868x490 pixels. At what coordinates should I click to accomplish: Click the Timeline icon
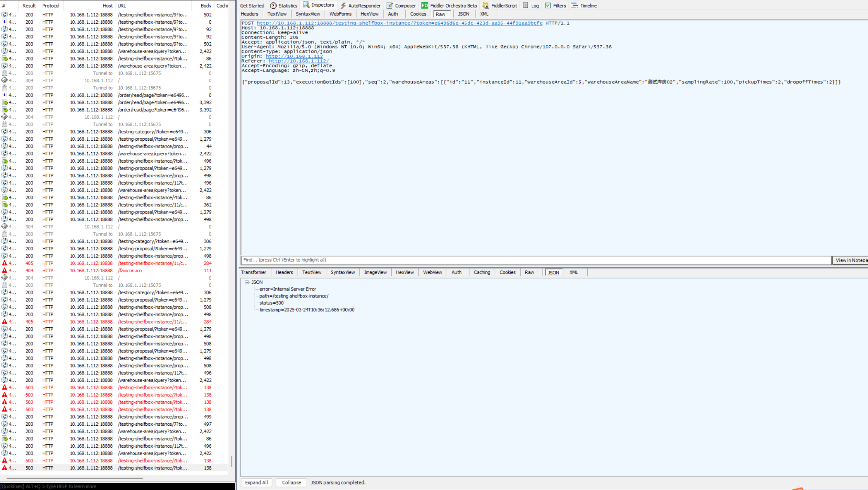(575, 6)
